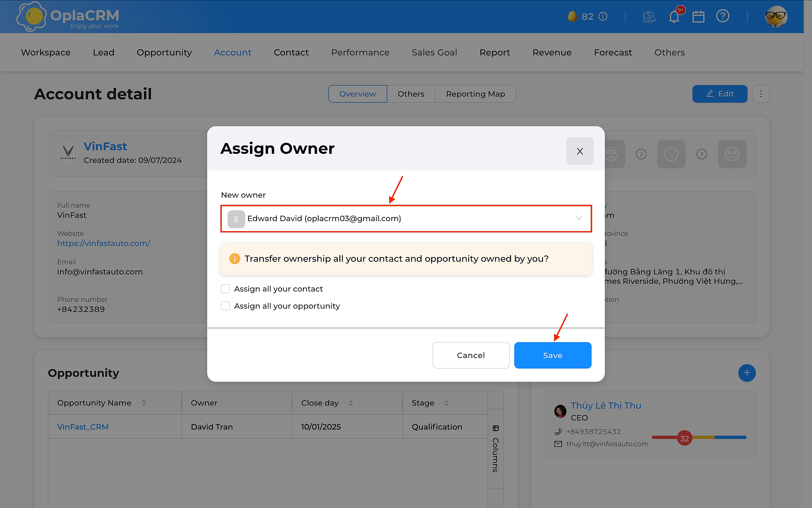Check Assign all your opportunity
Image resolution: width=812 pixels, height=508 pixels.
click(225, 306)
